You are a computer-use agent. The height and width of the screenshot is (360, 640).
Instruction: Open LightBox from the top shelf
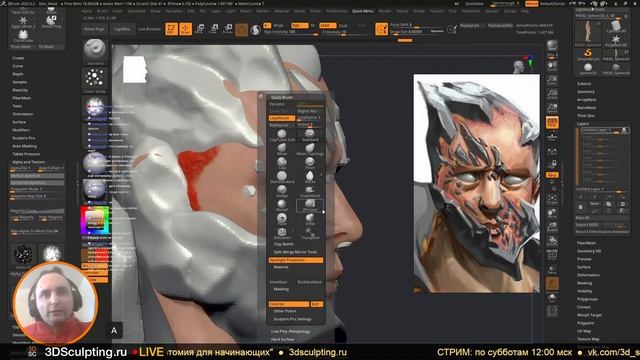coord(122,29)
